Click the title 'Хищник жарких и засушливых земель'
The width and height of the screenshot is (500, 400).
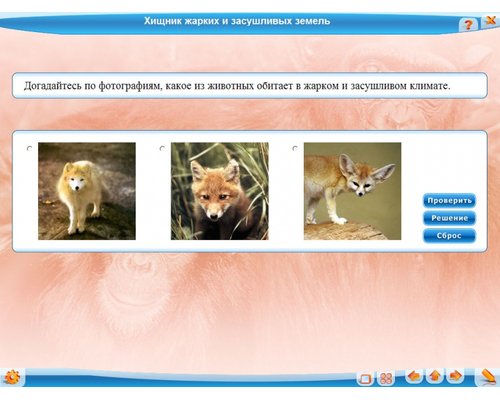pyautogui.click(x=237, y=21)
